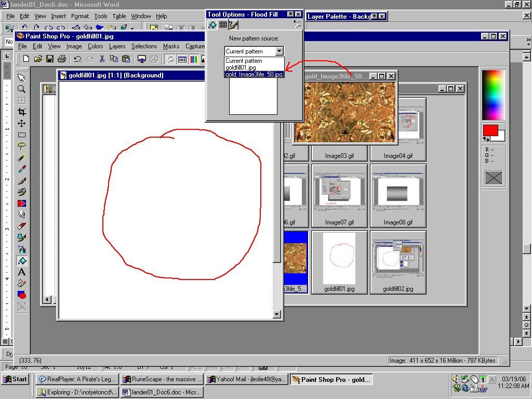Image resolution: width=532 pixels, height=399 pixels.
Task: Select the Clone Brush tool
Action: [22, 192]
